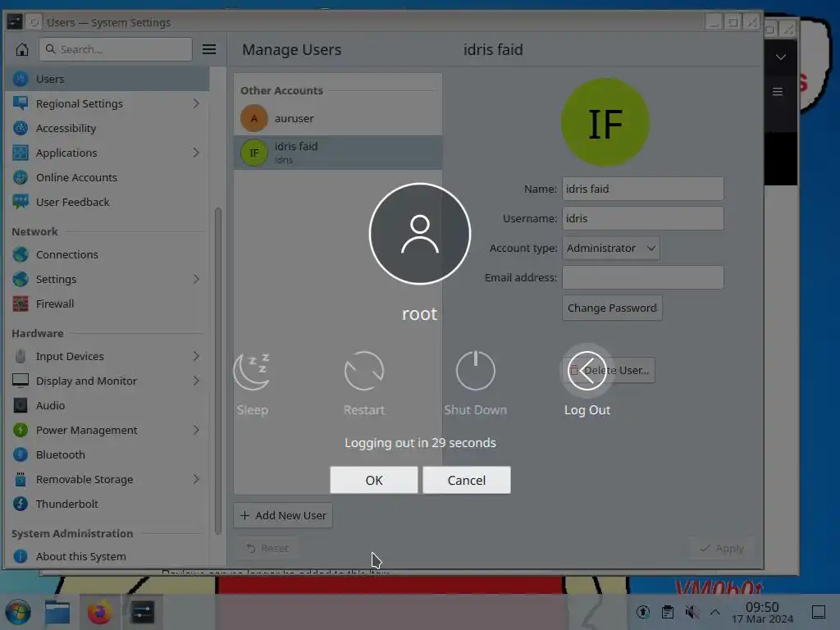
Task: Confirm logout with the OK button
Action: pyautogui.click(x=374, y=480)
